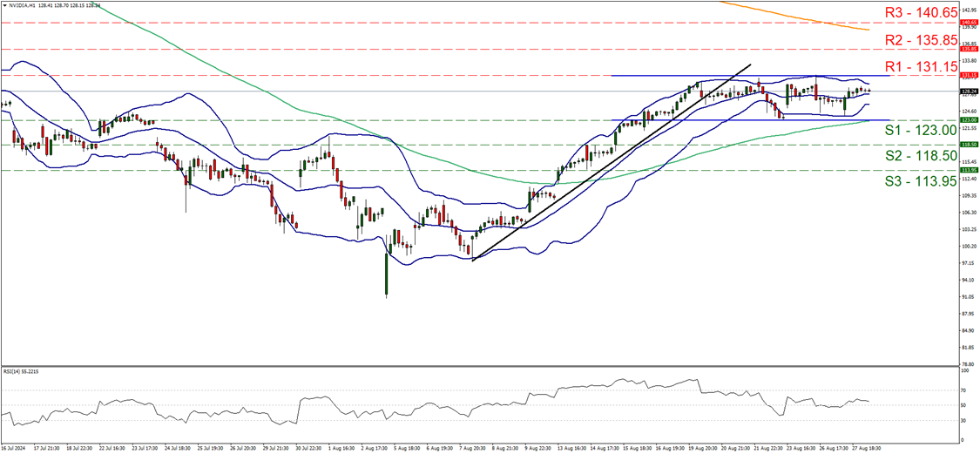Click the S2 - 118.50 support label

tap(921, 155)
